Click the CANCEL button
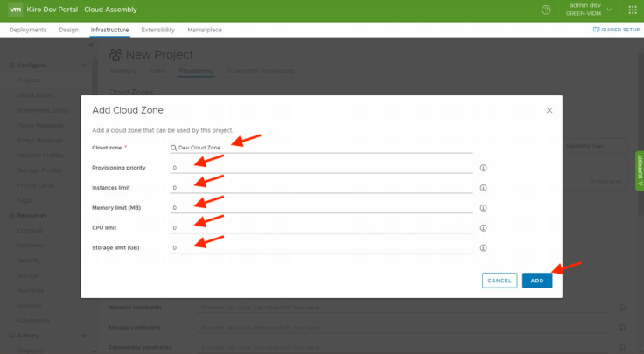This screenshot has height=354, width=644. point(500,281)
